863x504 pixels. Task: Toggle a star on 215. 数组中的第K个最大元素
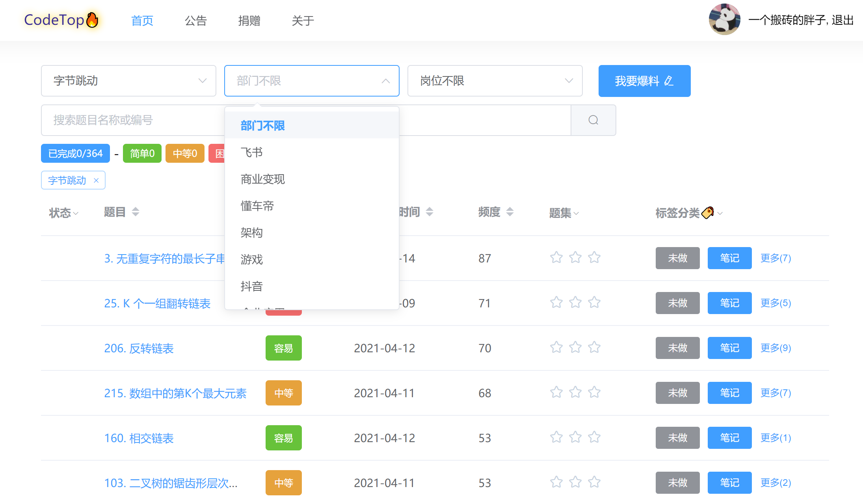tap(556, 392)
